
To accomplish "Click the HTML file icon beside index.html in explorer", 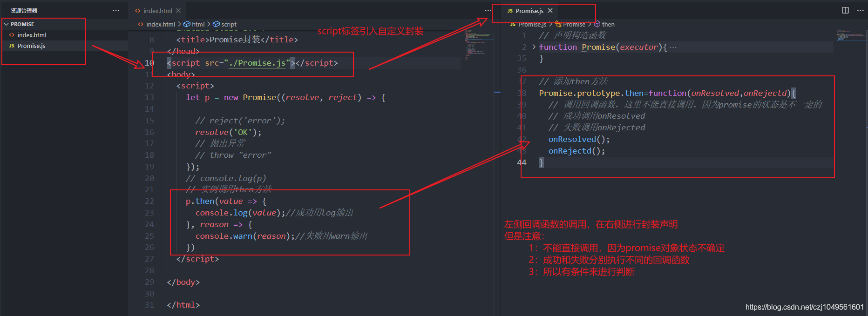I will 12,35.
